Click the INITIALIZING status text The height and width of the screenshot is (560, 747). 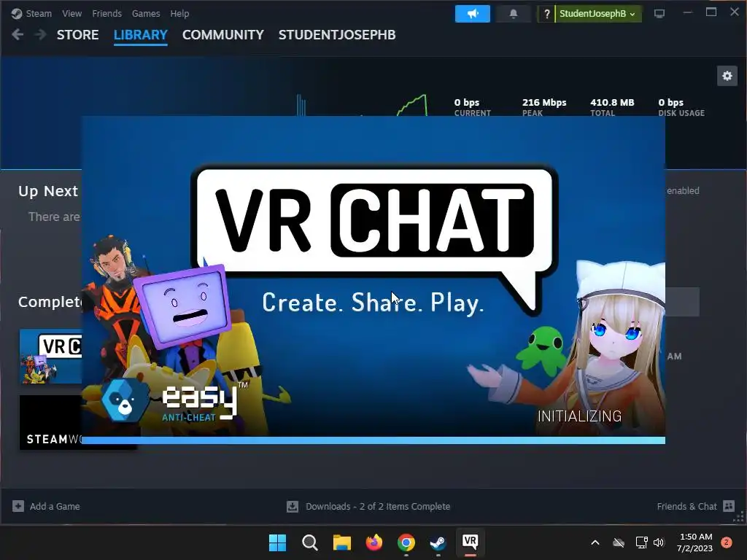click(x=579, y=416)
